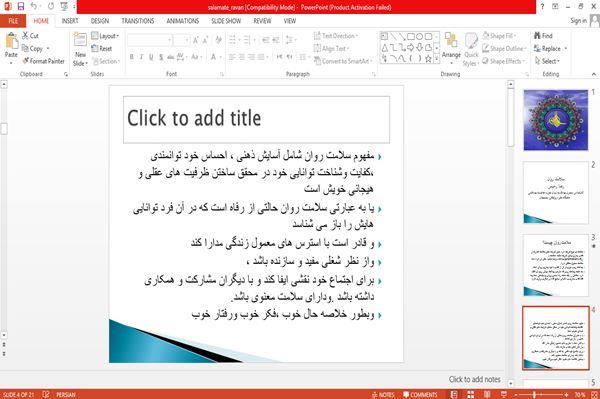The width and height of the screenshot is (600, 399).
Task: Click the PERSIAN language indicator
Action: click(x=66, y=394)
